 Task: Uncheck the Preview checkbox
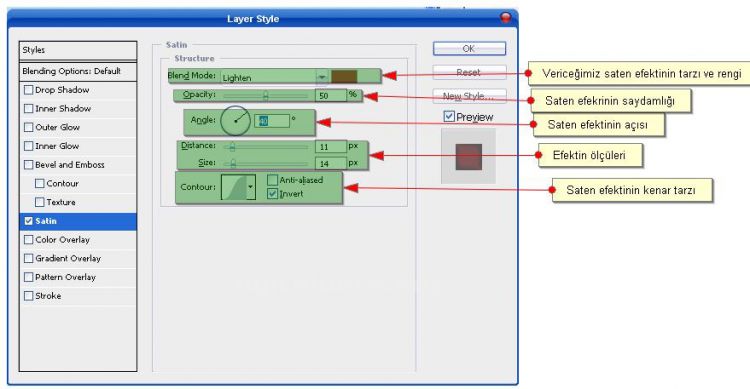pos(449,116)
